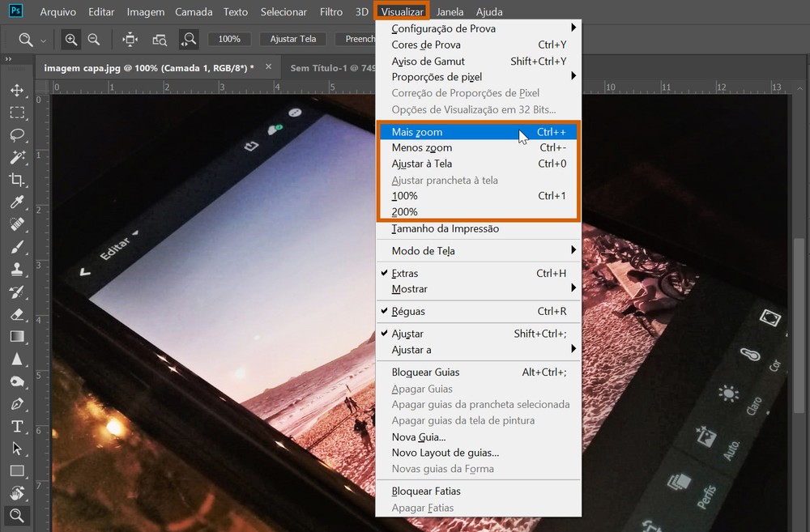Select the Gradient tool swatch
This screenshot has width=810, height=532.
16,336
